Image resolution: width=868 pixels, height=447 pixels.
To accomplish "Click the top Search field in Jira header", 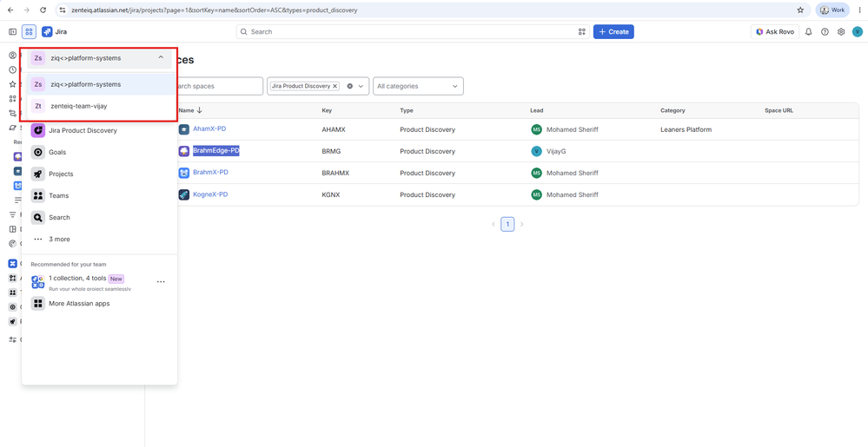I will point(413,31).
